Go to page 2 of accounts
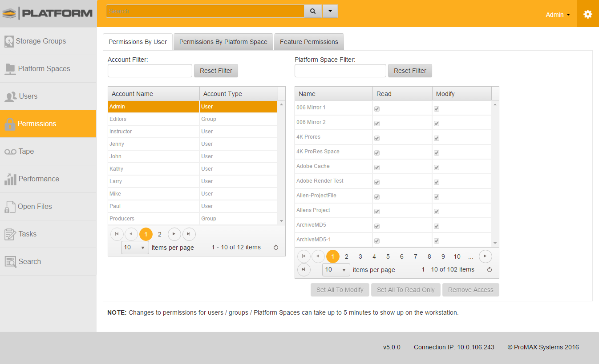The width and height of the screenshot is (599, 364). point(160,234)
